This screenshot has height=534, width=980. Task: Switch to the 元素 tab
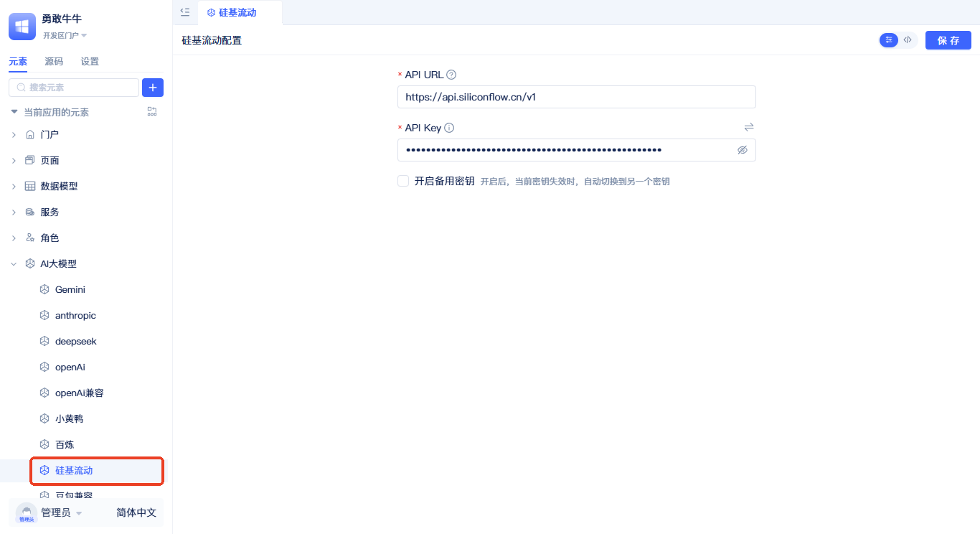18,62
